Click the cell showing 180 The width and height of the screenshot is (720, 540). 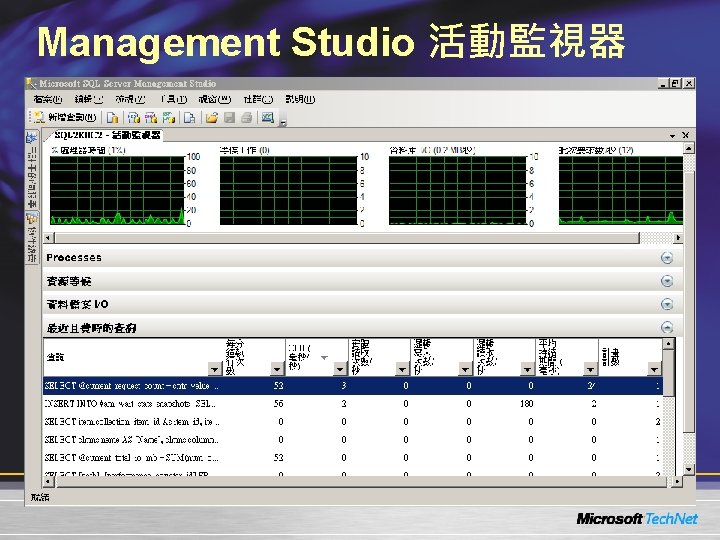tap(526, 404)
